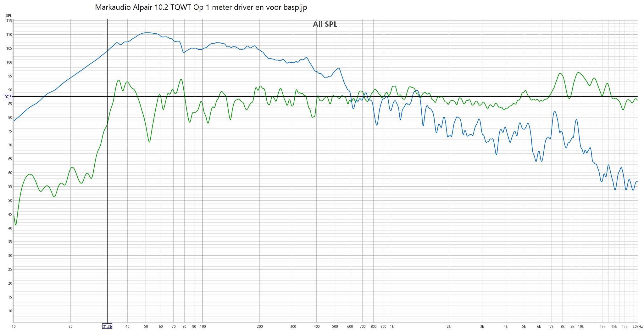Click the "4k" frequency axis label
This screenshot has width=644, height=330.
[506, 327]
